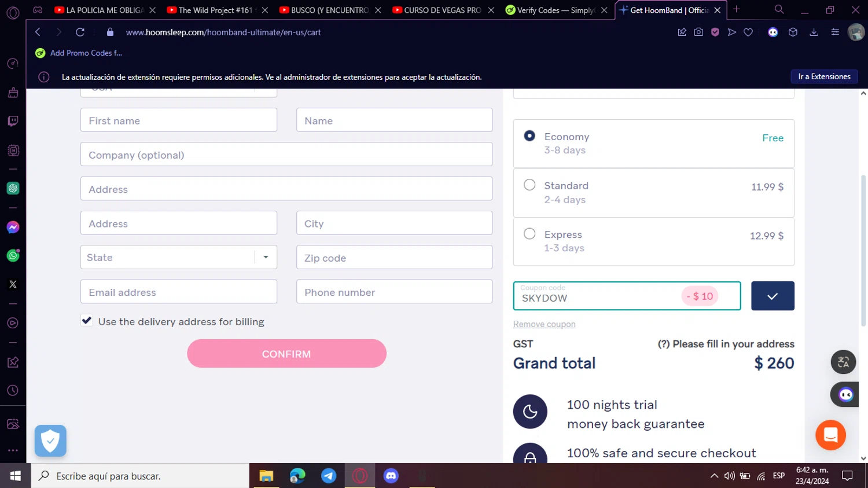The image size is (868, 488).
Task: Close the Get HoomBand tab
Action: click(717, 10)
